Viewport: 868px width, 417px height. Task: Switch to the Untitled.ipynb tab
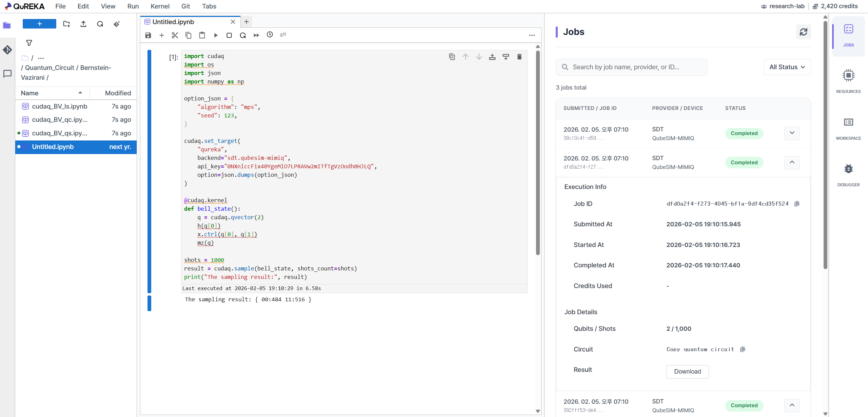click(173, 22)
